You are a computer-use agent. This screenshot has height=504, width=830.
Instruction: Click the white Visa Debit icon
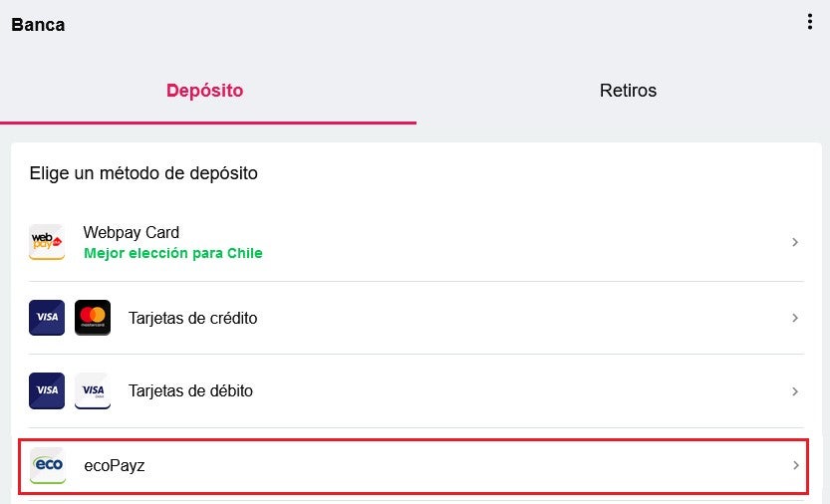point(93,390)
